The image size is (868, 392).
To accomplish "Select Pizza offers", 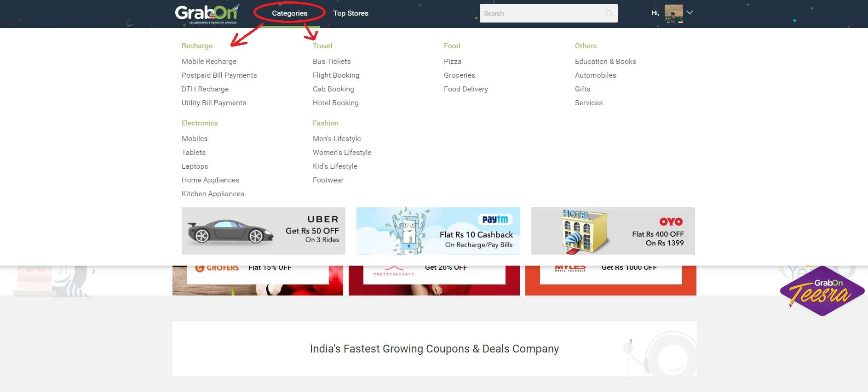I will click(x=453, y=62).
